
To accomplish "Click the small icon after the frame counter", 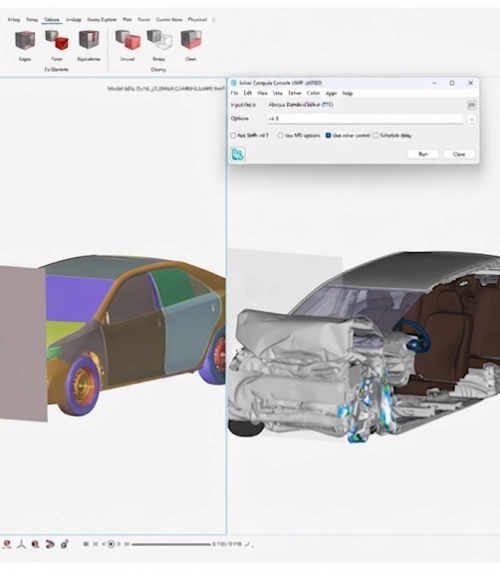I will pos(248,544).
